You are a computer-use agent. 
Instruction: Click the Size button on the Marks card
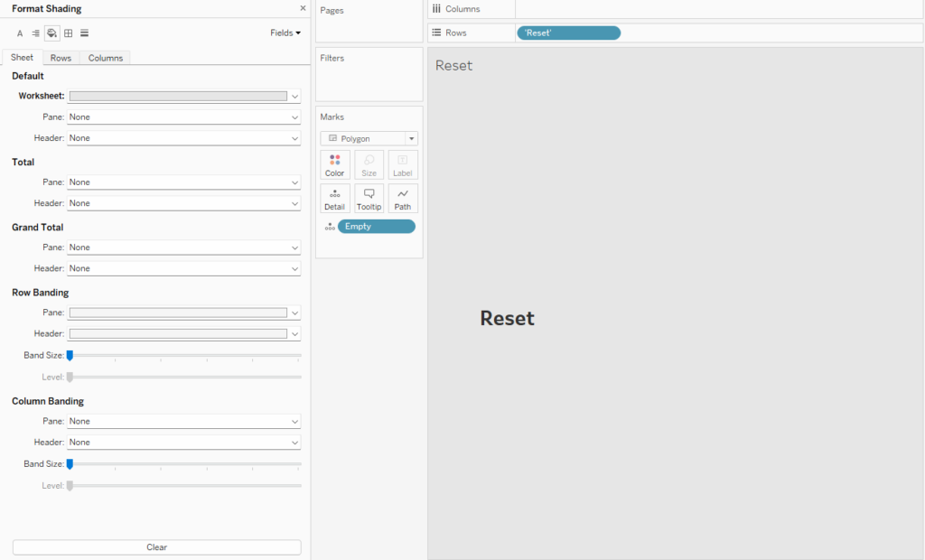coord(369,164)
